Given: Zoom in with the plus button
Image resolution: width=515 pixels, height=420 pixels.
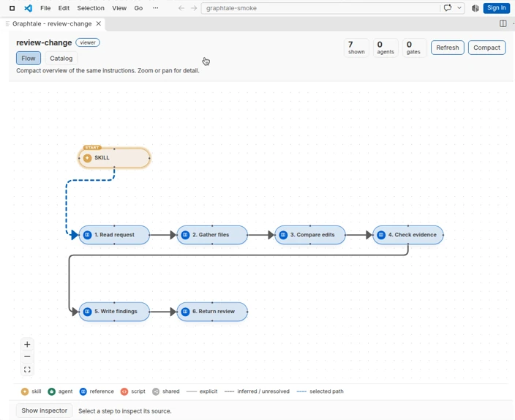Looking at the screenshot, I should [x=27, y=345].
